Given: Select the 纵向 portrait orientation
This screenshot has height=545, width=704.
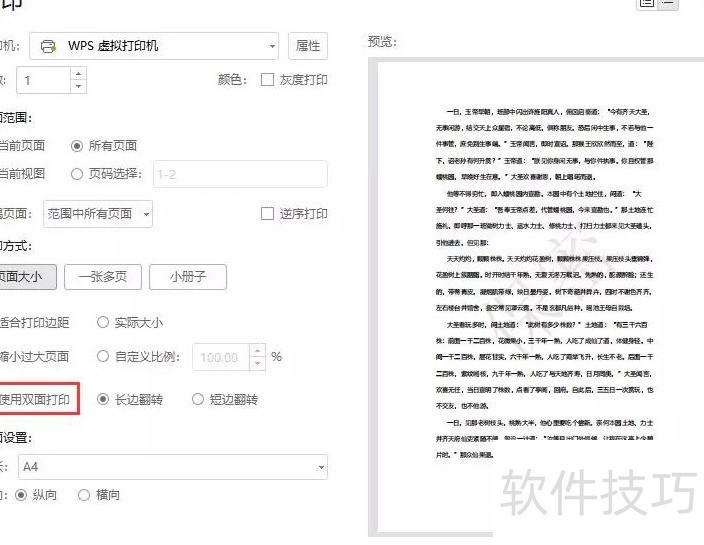Looking at the screenshot, I should point(21,495).
